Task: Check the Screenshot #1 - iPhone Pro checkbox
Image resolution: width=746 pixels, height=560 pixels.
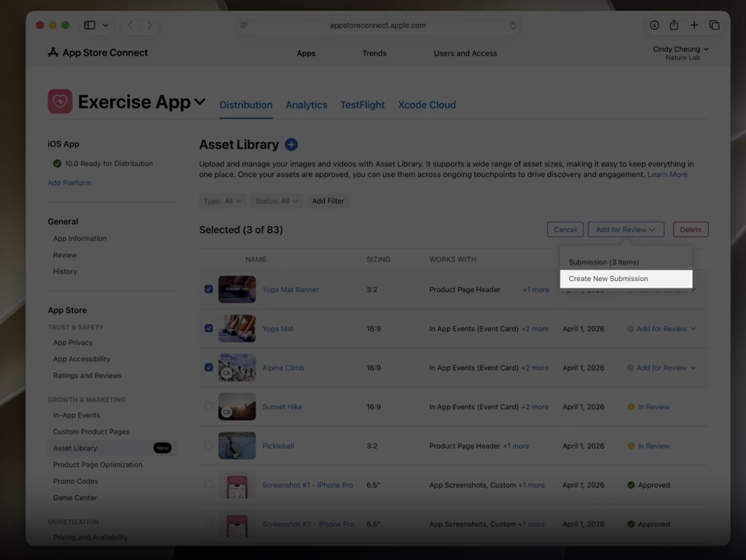Action: [x=208, y=484]
